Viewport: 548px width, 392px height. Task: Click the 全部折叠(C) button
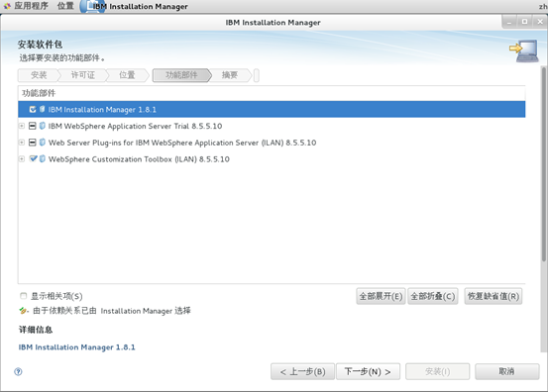pyautogui.click(x=433, y=296)
